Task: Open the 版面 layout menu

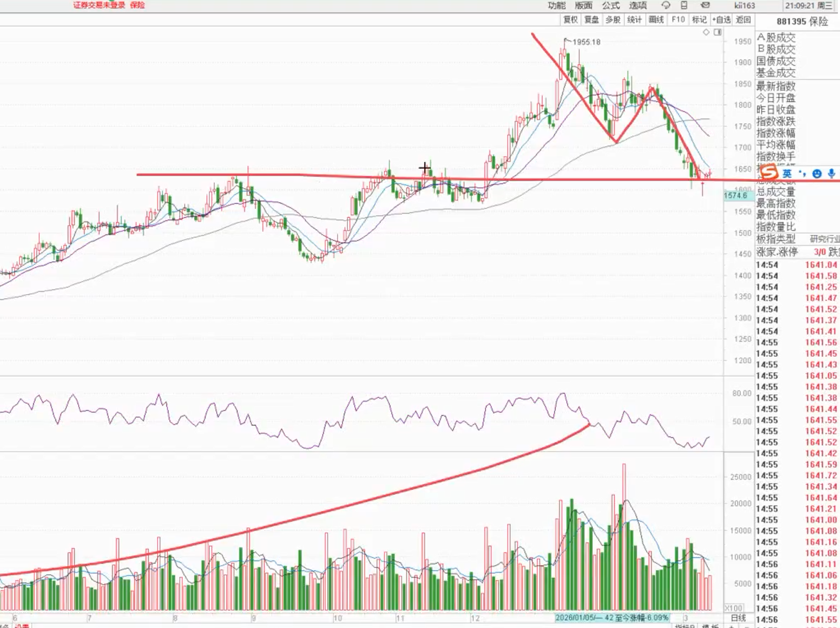Action: pyautogui.click(x=584, y=6)
